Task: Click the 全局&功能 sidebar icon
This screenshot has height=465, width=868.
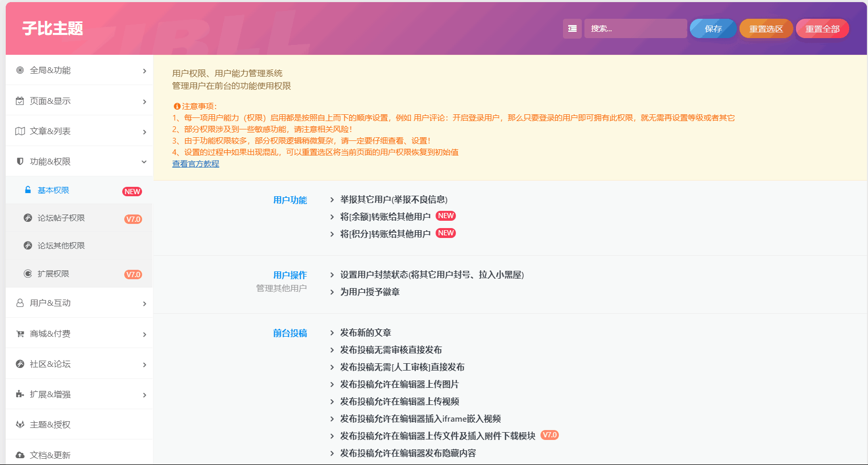Action: click(20, 70)
